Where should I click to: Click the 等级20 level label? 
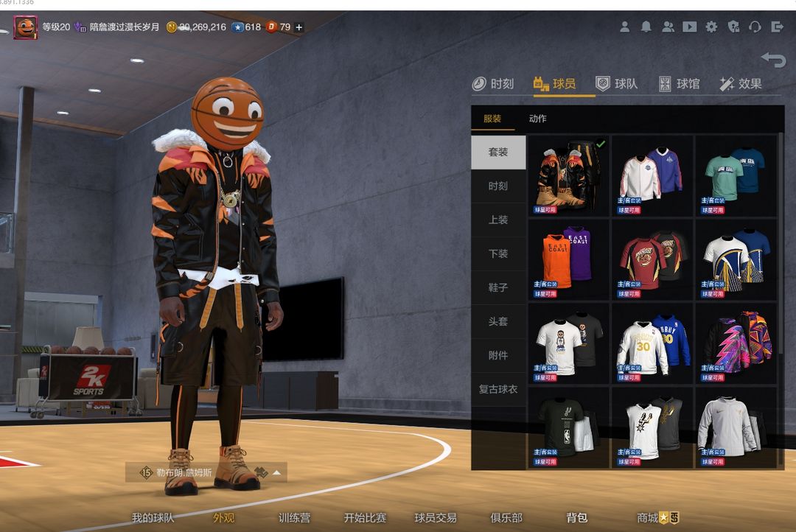pos(56,27)
